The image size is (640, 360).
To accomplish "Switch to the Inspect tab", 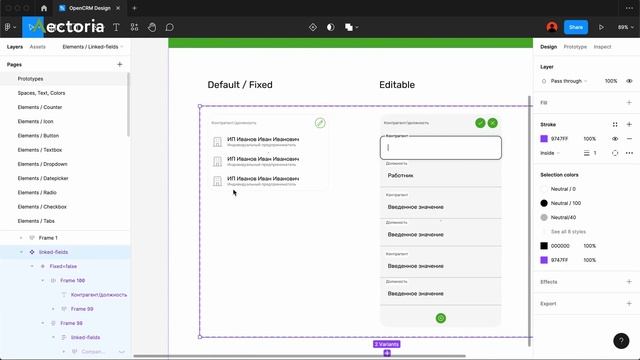I will pyautogui.click(x=602, y=47).
